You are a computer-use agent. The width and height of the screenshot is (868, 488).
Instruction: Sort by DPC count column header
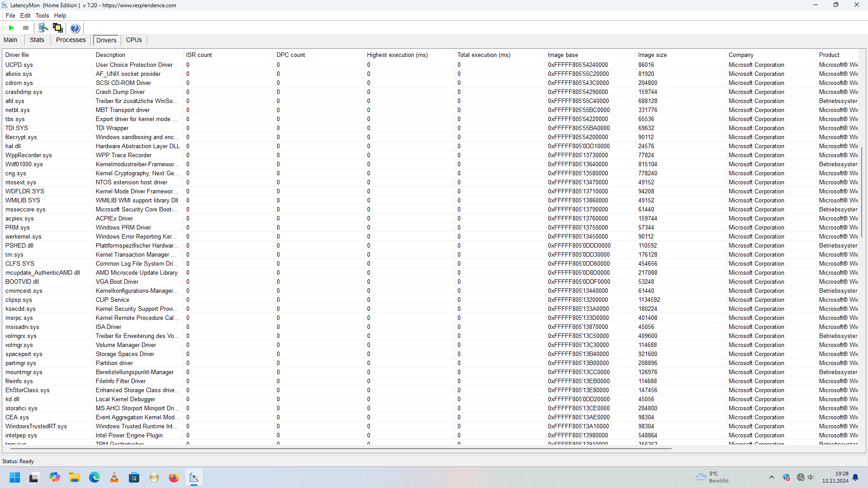(291, 55)
